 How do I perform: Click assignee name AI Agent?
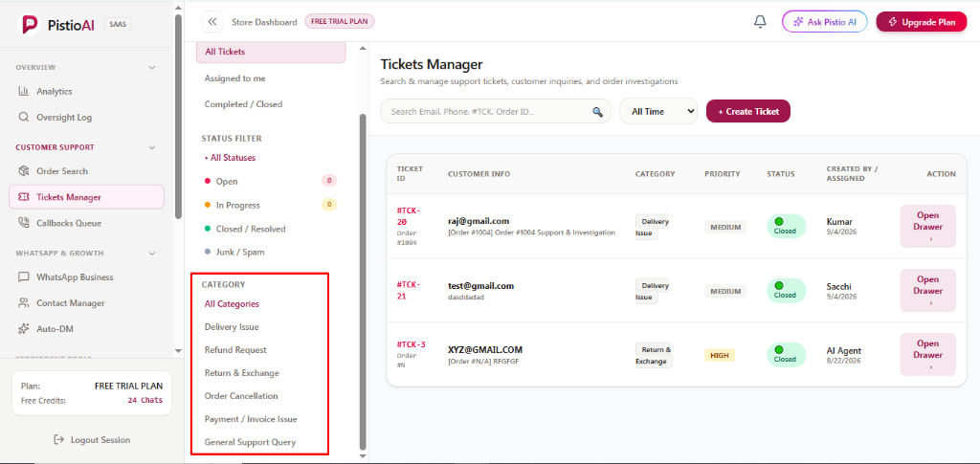click(x=843, y=350)
